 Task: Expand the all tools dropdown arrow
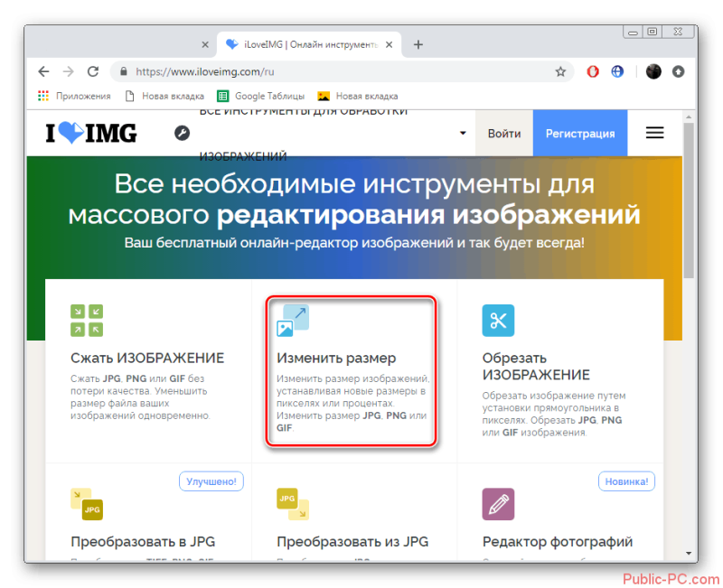(463, 133)
